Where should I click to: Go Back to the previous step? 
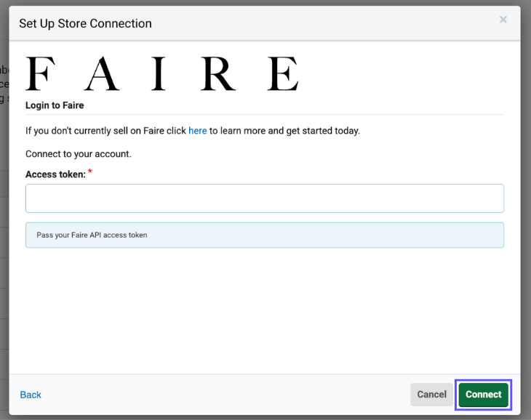[31, 395]
